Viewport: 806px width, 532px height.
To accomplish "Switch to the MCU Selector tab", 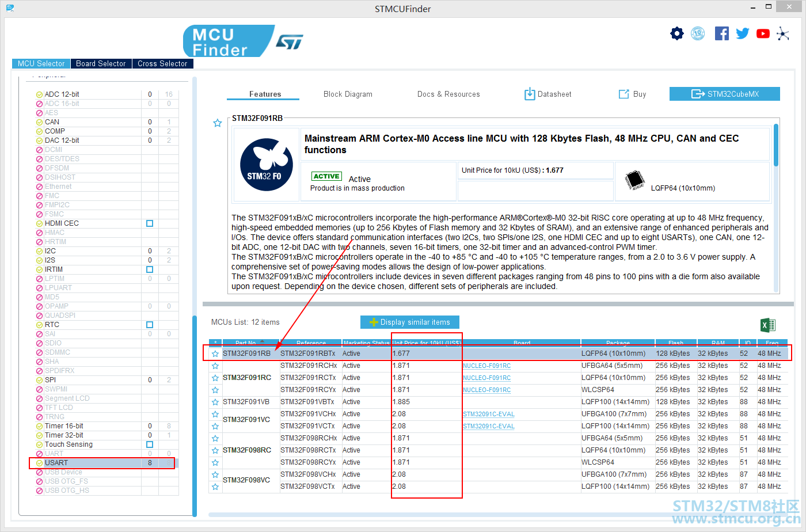I will pyautogui.click(x=41, y=63).
